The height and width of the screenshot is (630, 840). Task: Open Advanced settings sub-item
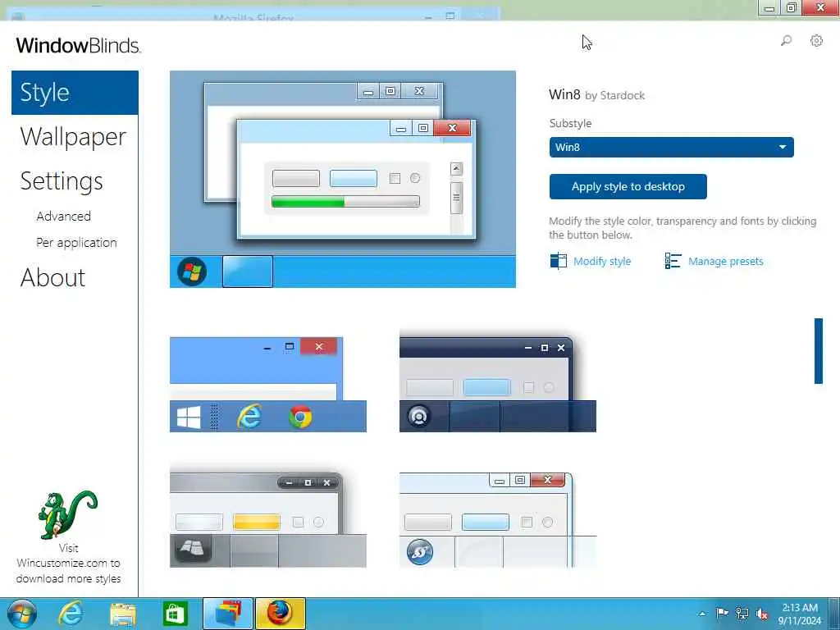click(x=64, y=217)
